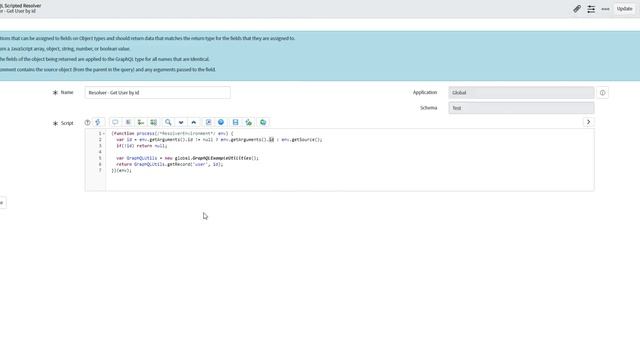Click the Schema field showing Test
The image size is (640, 360).
[521, 108]
